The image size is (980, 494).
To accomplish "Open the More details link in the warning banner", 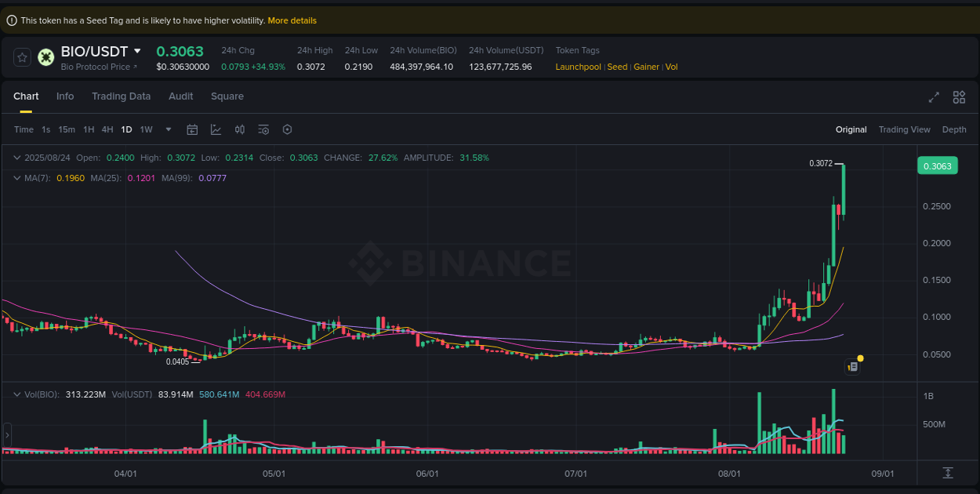I will 292,20.
